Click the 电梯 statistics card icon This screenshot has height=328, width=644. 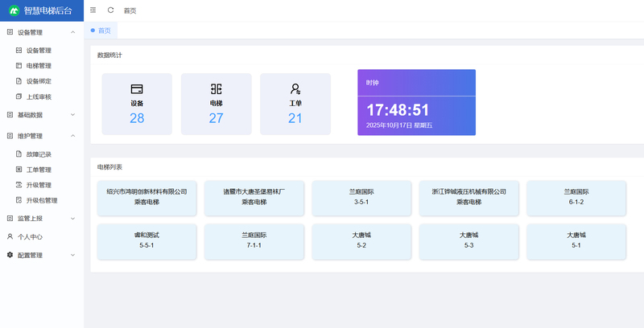point(216,88)
